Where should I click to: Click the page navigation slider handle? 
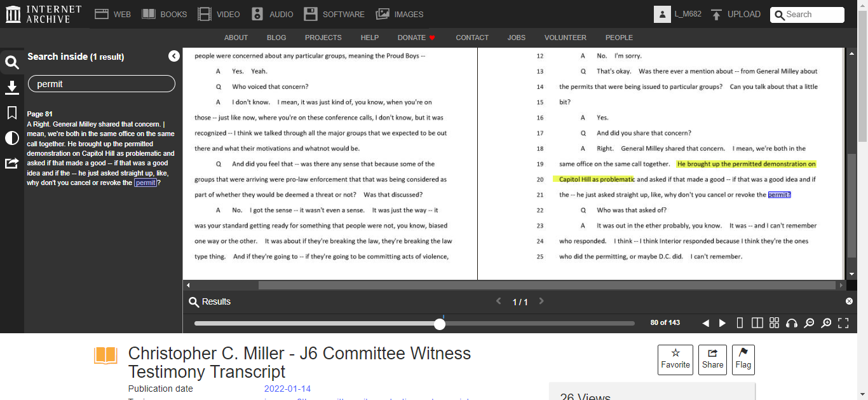pyautogui.click(x=440, y=324)
